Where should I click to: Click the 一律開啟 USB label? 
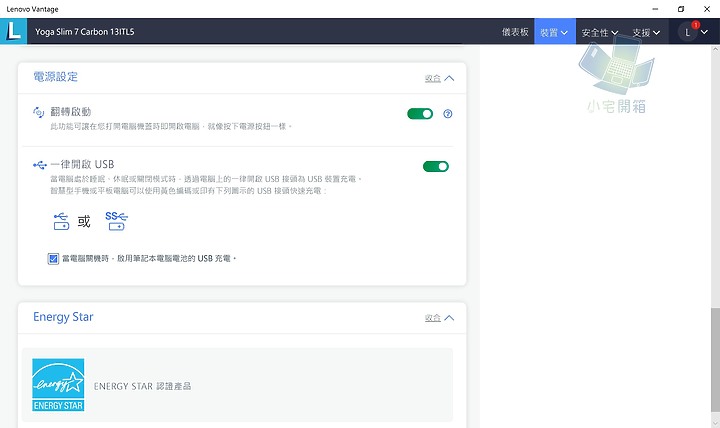[x=82, y=164]
